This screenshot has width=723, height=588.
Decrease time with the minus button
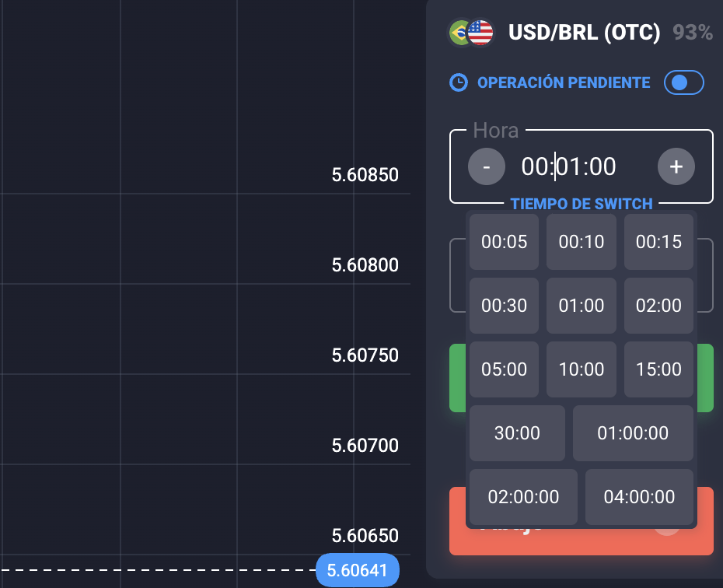click(x=487, y=166)
